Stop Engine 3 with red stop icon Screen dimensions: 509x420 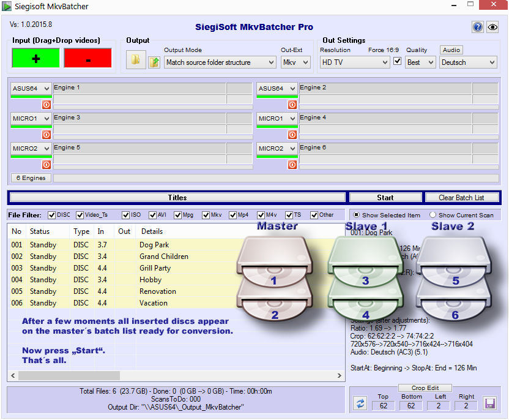[46, 135]
